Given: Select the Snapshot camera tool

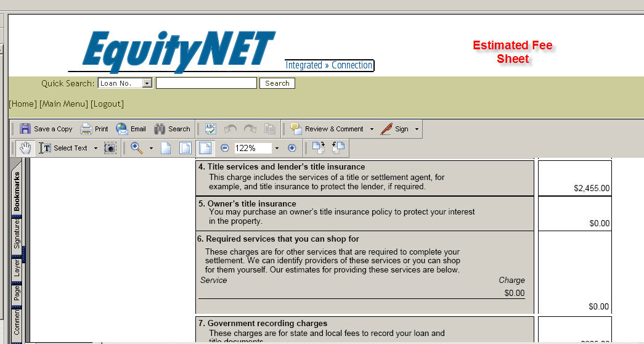Looking at the screenshot, I should (110, 148).
